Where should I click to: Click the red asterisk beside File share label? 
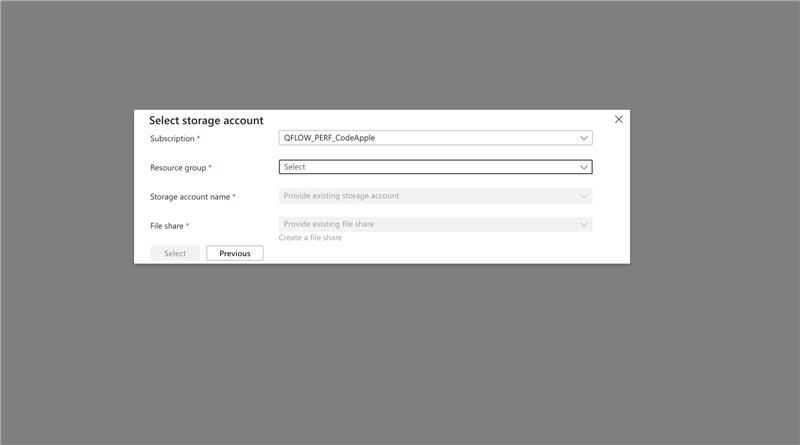187,225
